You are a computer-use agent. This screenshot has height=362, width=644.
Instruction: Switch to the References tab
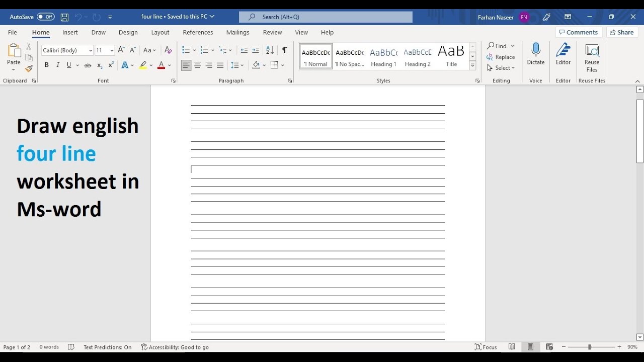(x=198, y=32)
